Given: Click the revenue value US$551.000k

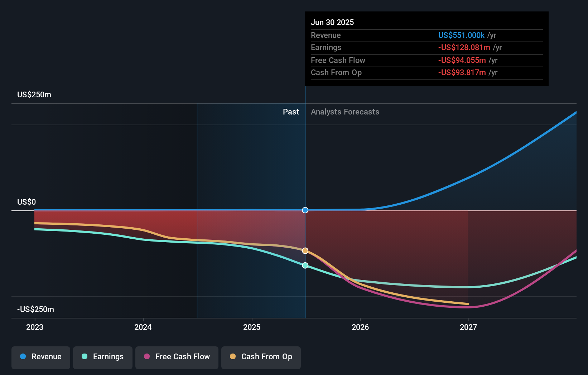Looking at the screenshot, I should (x=461, y=35).
